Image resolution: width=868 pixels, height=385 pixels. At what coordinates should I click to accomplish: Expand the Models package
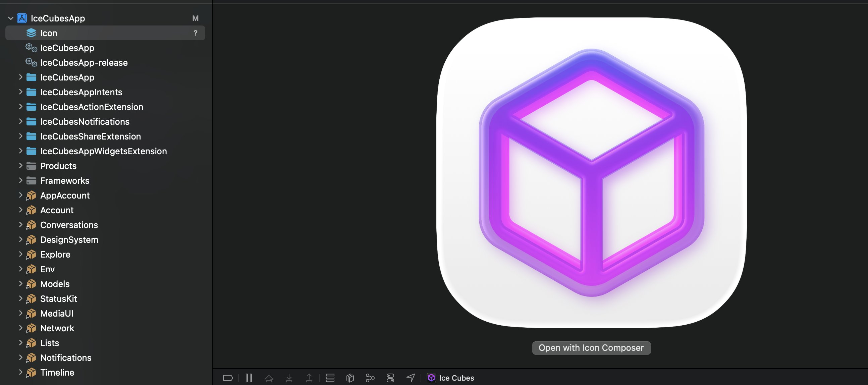(x=20, y=284)
